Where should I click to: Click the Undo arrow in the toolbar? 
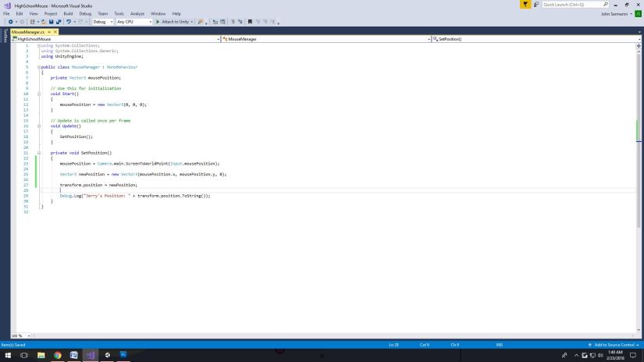tap(69, 22)
